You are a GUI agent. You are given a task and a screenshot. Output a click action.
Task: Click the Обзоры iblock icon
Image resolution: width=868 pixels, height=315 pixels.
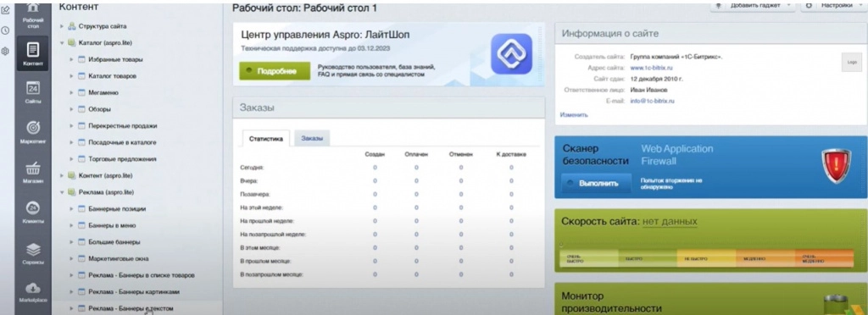[x=82, y=109]
